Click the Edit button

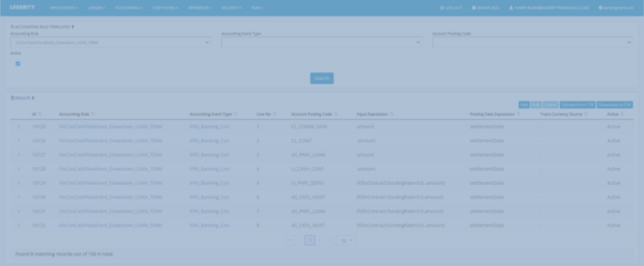[536, 105]
